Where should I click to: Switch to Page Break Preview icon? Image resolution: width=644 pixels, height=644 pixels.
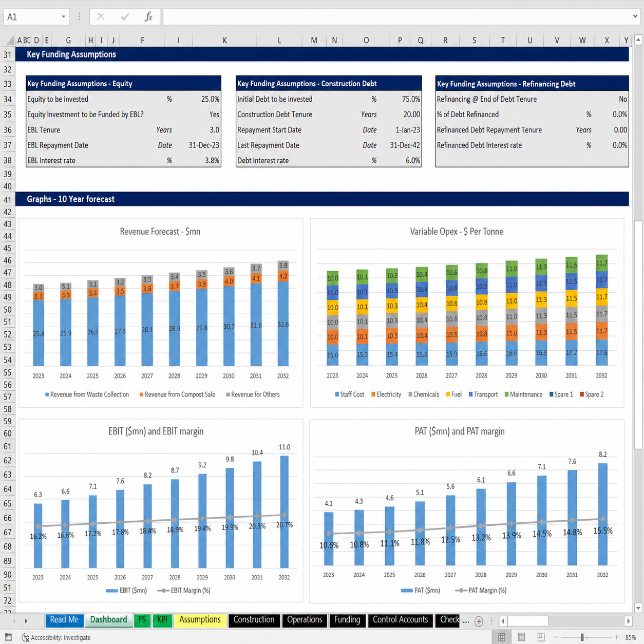(x=541, y=637)
